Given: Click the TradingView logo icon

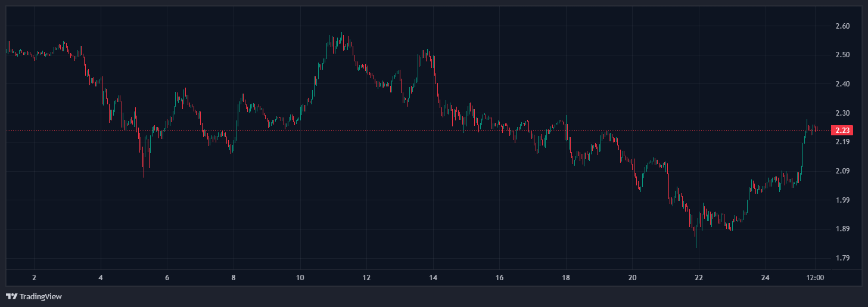Looking at the screenshot, I should (x=11, y=296).
